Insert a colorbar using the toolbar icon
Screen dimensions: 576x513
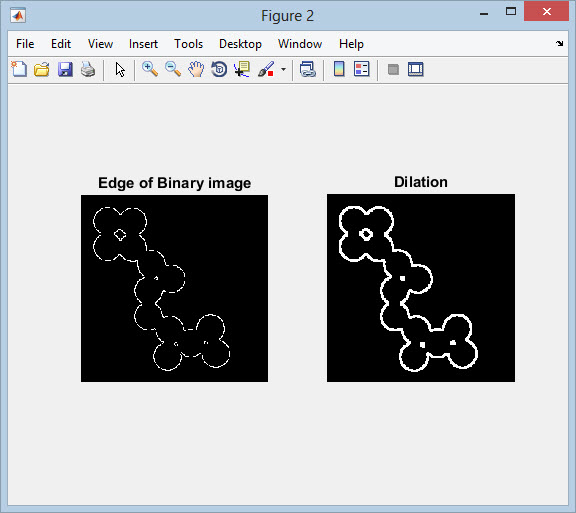coord(339,69)
